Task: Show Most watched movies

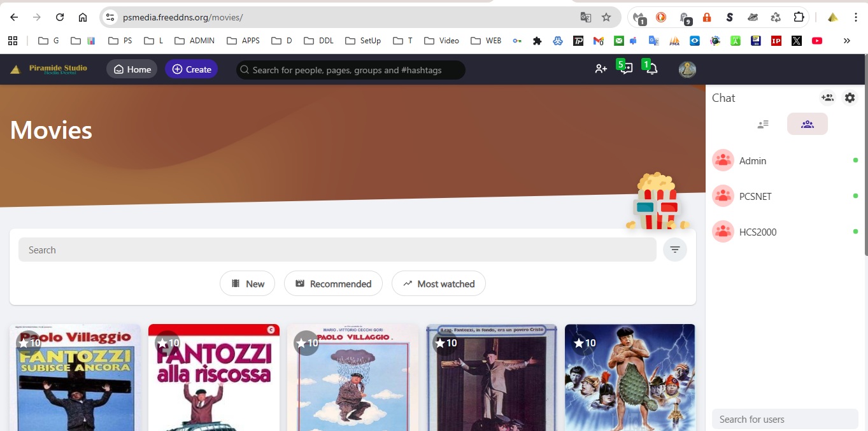Action: tap(438, 284)
